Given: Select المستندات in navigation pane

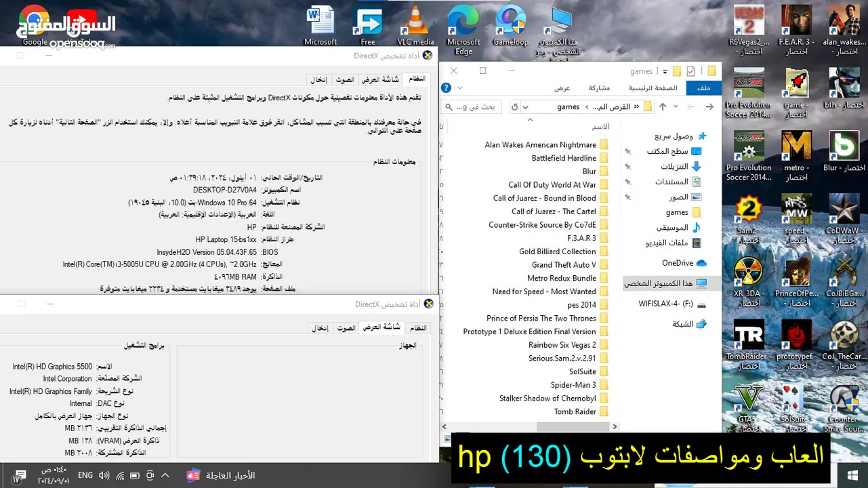Looking at the screenshot, I should click(x=678, y=182).
